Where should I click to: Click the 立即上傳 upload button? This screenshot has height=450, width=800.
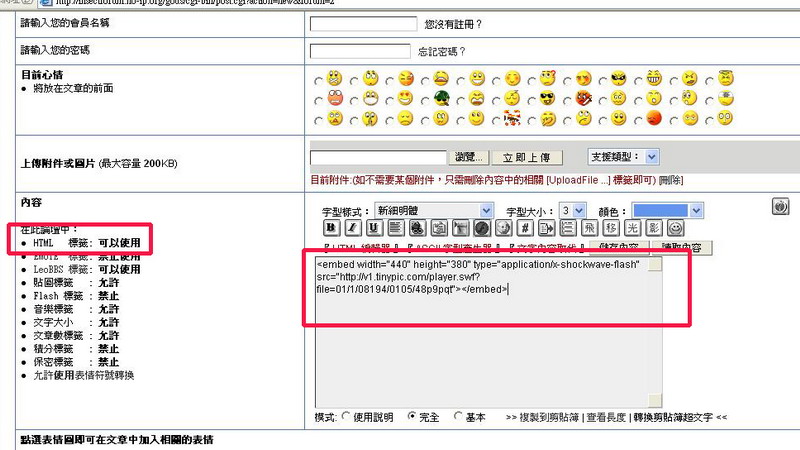coord(532,158)
